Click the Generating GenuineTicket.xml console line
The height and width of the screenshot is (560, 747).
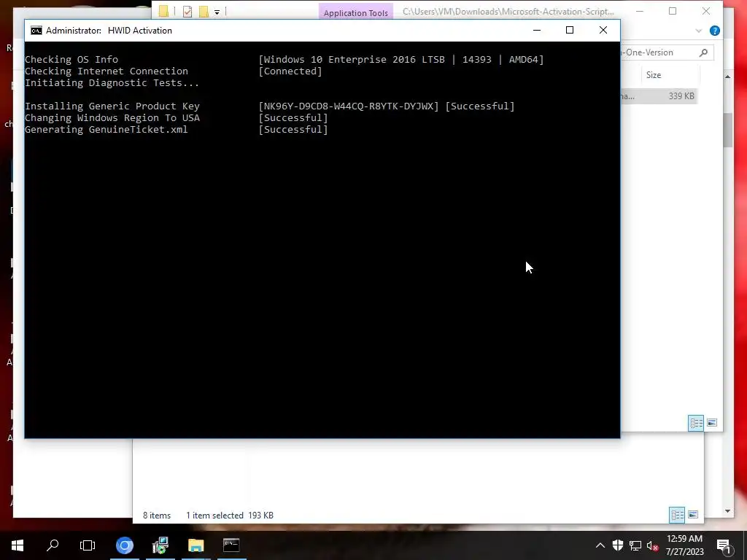click(177, 130)
